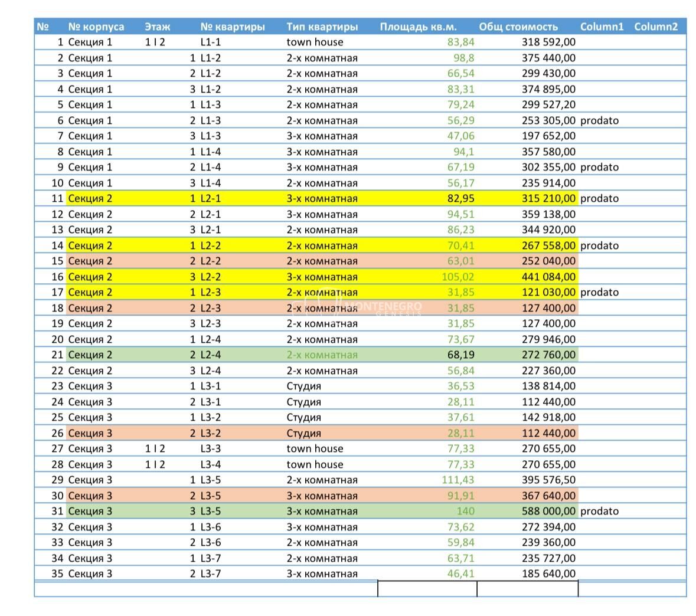Click the 'Column2' header
This screenshot has height=616, width=696.
656,27
